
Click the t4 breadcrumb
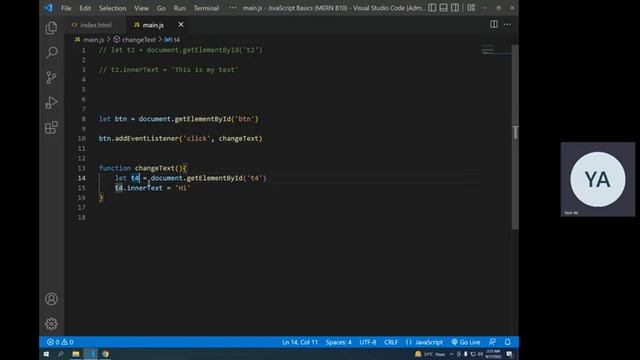(172, 40)
